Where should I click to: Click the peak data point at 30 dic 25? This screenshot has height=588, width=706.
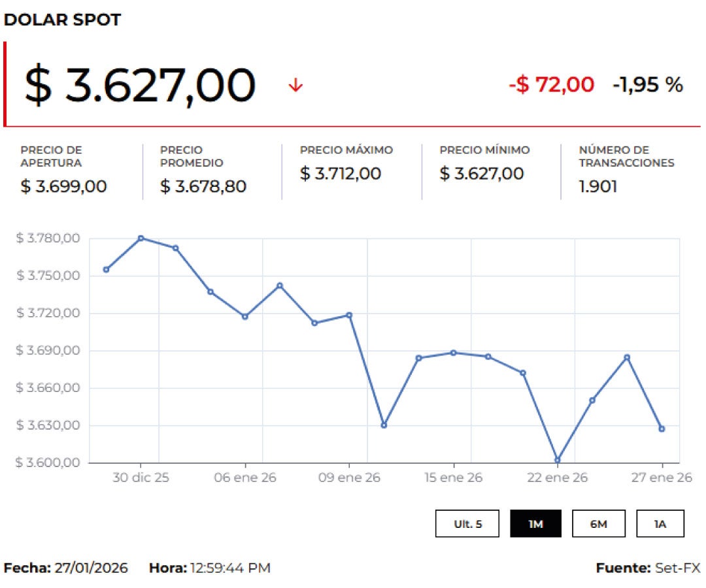(141, 238)
